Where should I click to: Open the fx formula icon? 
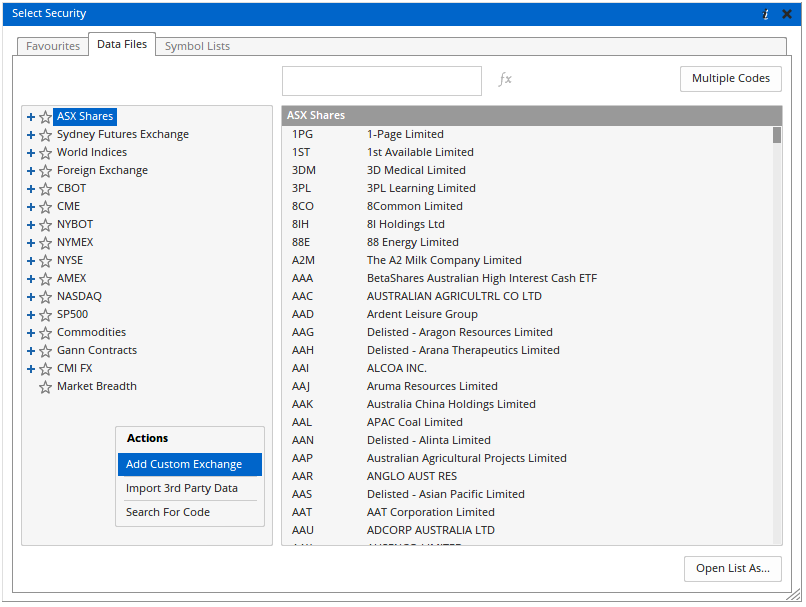point(505,79)
